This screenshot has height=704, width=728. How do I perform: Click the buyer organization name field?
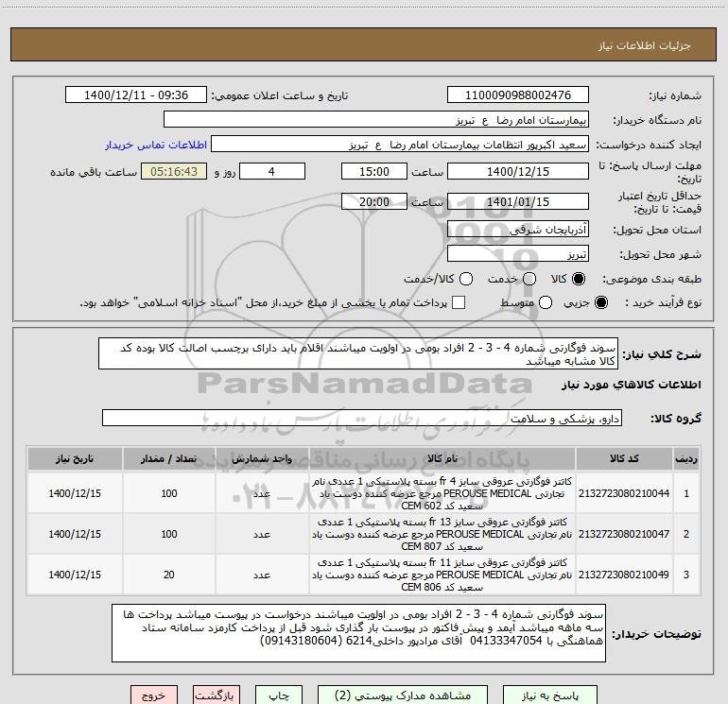(376, 120)
